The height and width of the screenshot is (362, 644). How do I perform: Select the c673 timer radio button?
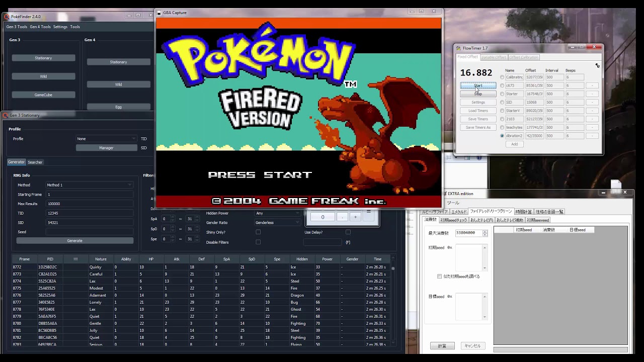(502, 85)
